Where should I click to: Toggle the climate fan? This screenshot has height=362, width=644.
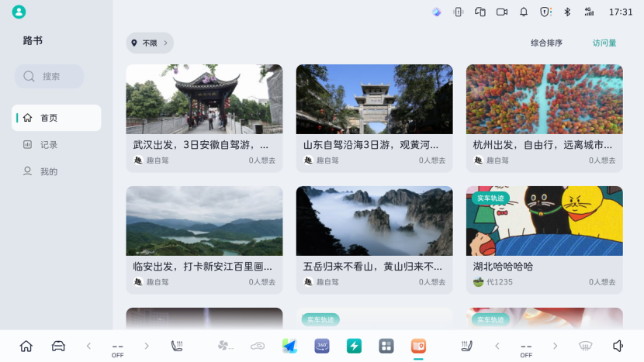(x=225, y=346)
